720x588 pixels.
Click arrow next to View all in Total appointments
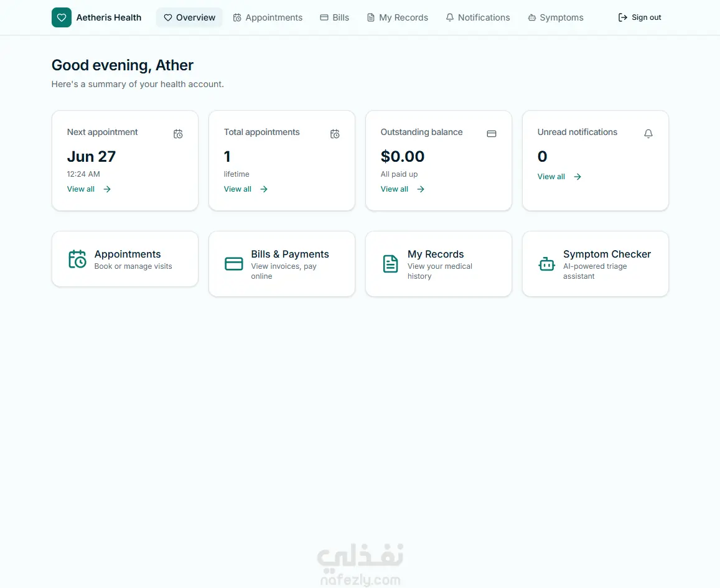(x=264, y=189)
